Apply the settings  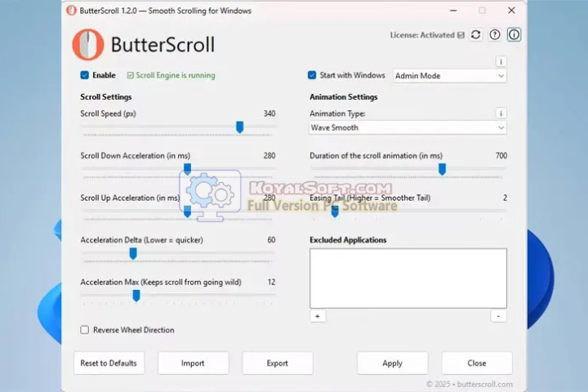click(x=392, y=363)
